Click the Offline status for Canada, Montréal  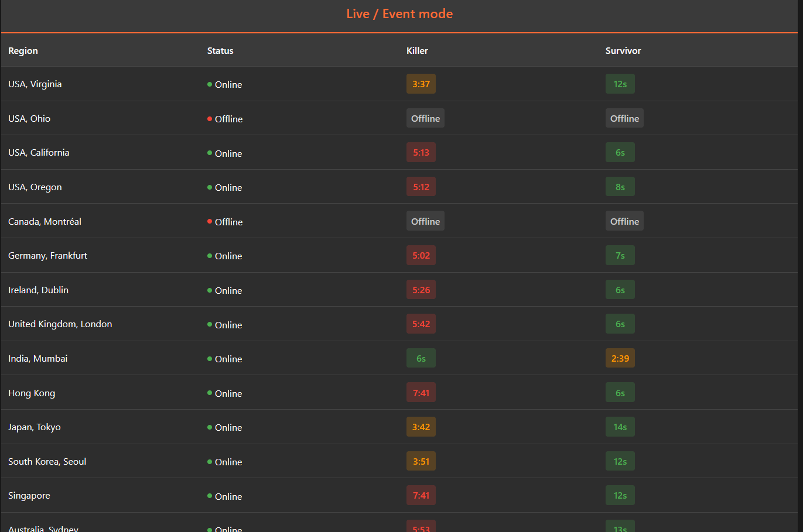tap(225, 222)
